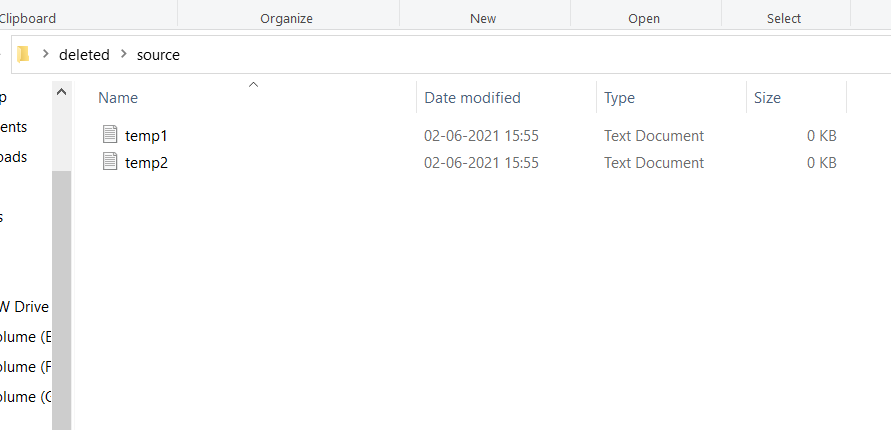Click the Select ribbon group label
Screen dimensions: 891x430
coord(783,18)
